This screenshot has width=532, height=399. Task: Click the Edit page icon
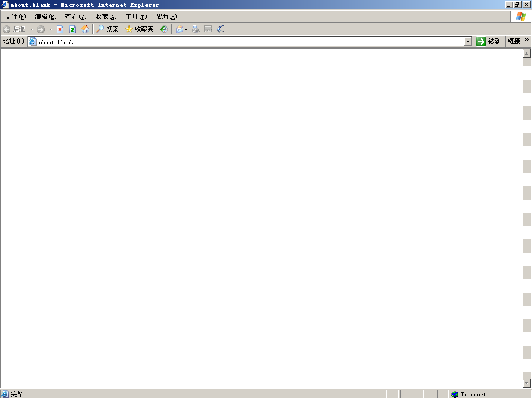coord(208,29)
